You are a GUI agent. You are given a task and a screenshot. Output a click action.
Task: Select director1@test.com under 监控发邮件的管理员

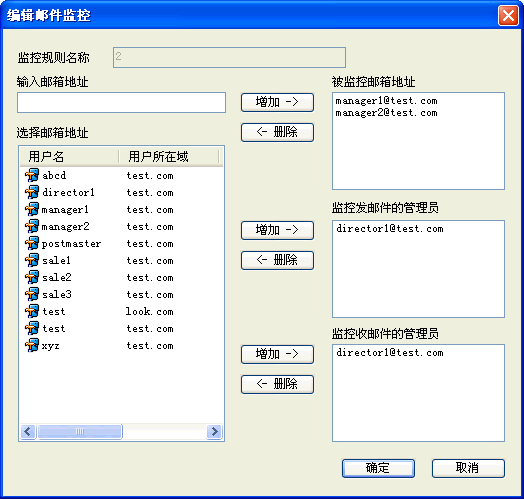click(x=390, y=229)
